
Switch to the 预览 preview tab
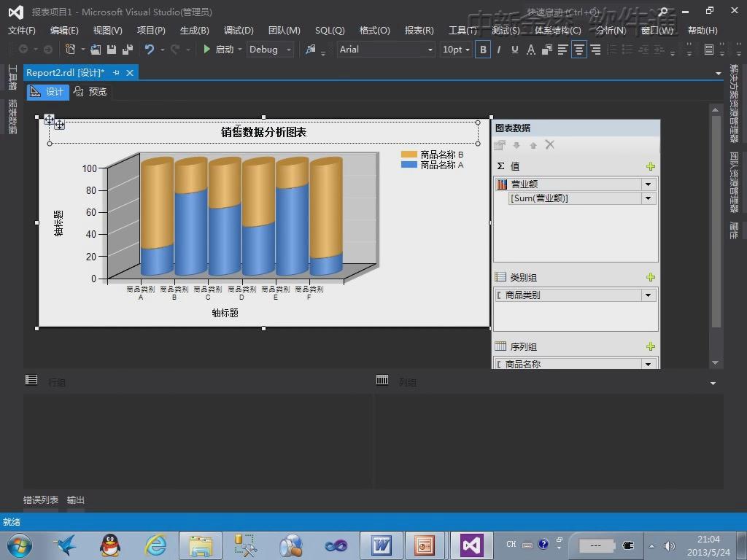pyautogui.click(x=90, y=92)
